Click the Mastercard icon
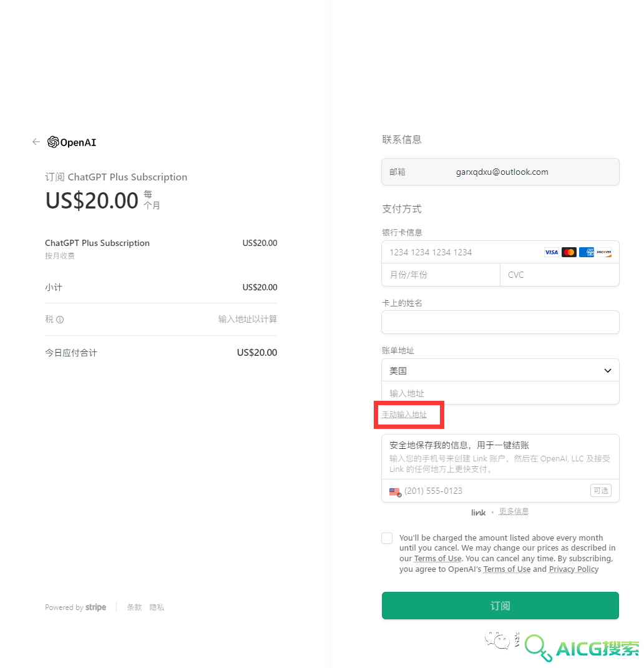The width and height of the screenshot is (644, 668). click(568, 252)
